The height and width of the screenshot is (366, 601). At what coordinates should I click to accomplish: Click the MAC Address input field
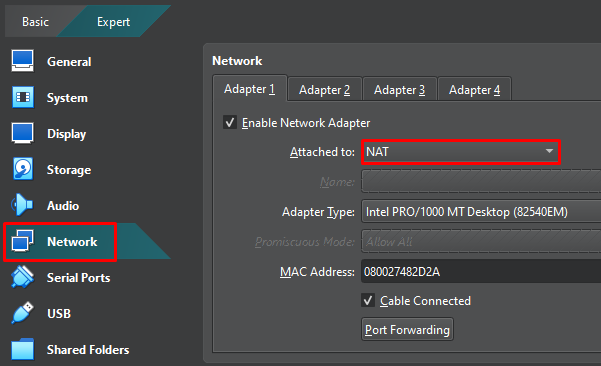coord(481,271)
